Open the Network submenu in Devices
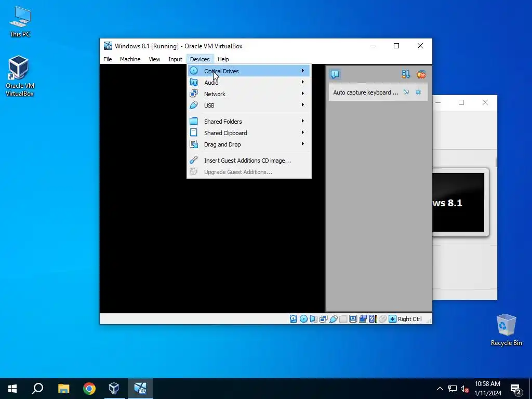 (x=249, y=94)
